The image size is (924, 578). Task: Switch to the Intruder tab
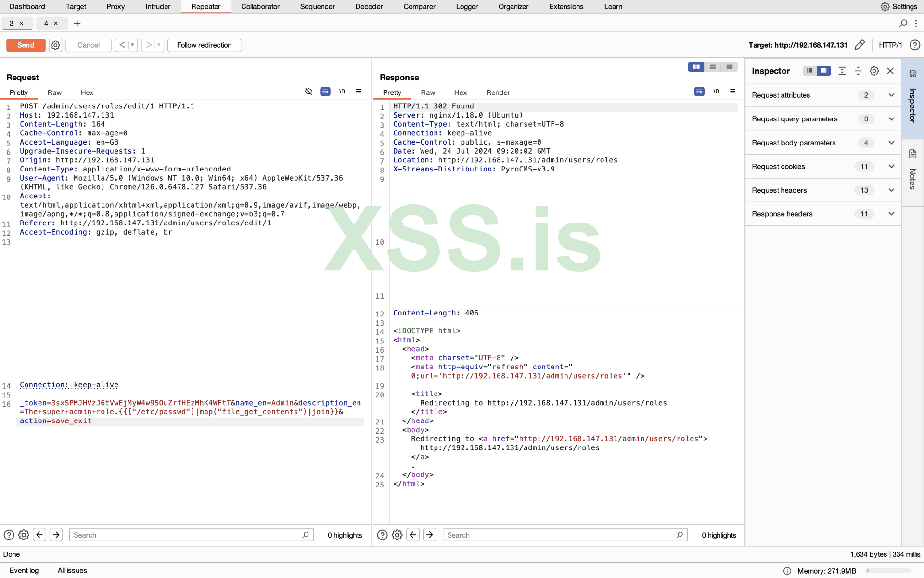click(x=158, y=7)
